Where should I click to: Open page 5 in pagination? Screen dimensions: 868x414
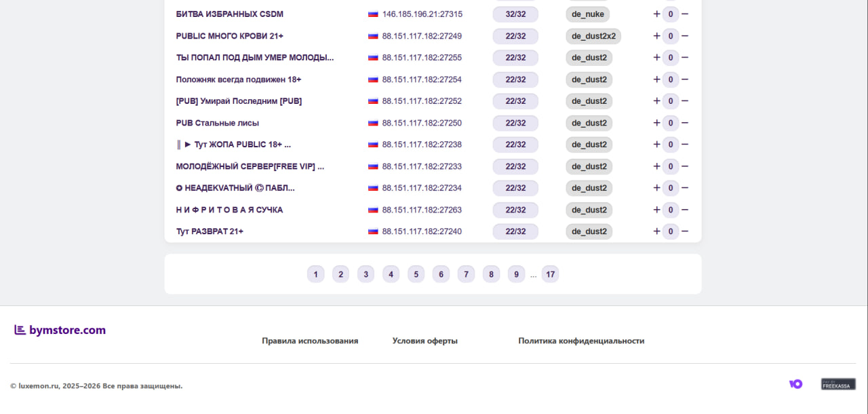pos(416,274)
